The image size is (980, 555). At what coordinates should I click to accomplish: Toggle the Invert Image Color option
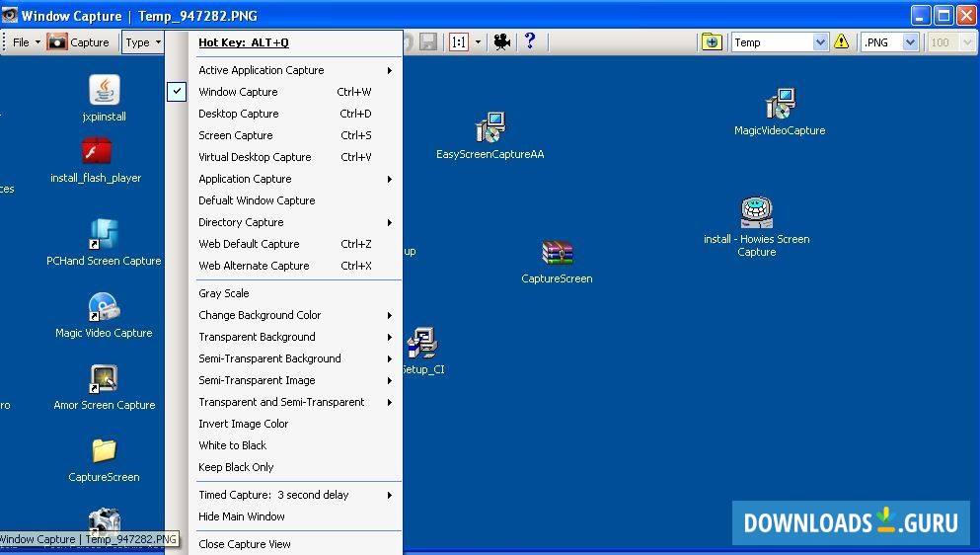pos(296,424)
